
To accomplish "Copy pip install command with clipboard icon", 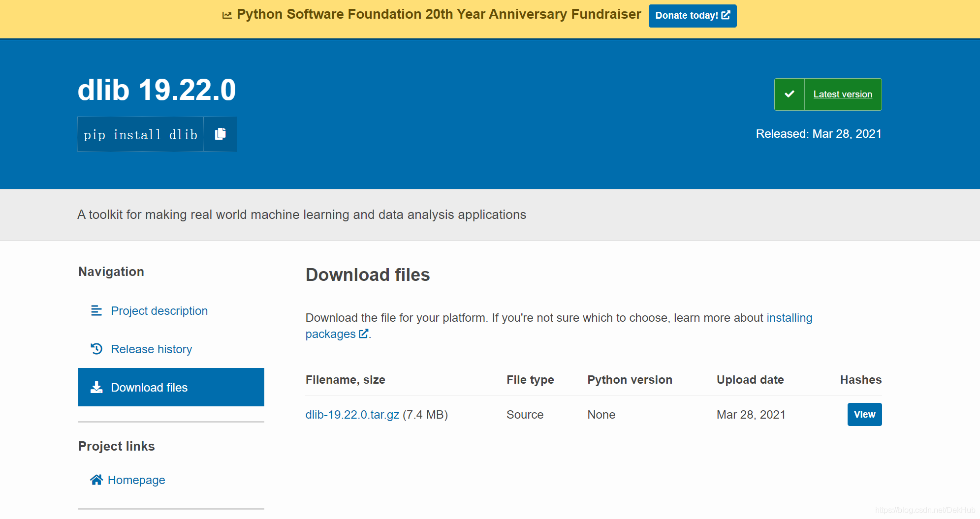I will [x=221, y=134].
